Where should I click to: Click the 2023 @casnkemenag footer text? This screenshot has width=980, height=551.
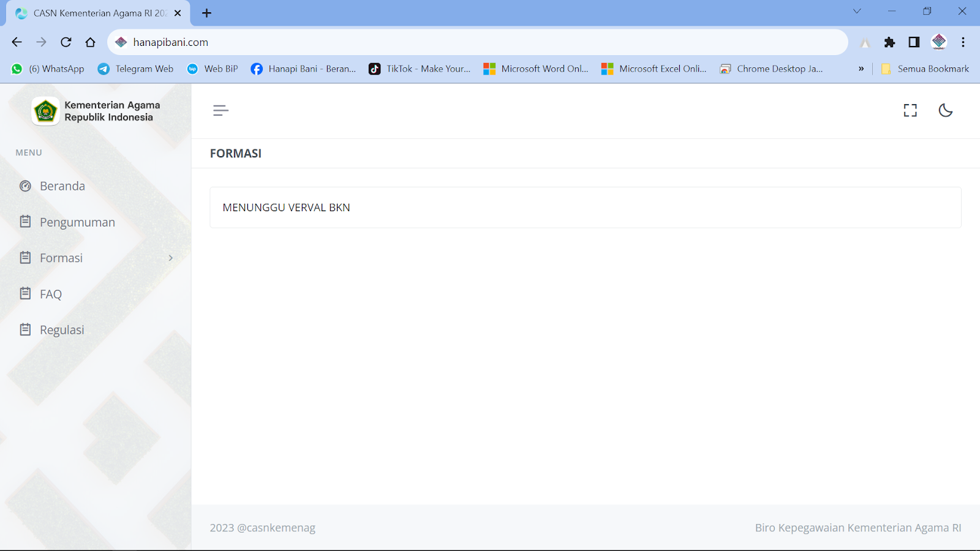coord(263,528)
